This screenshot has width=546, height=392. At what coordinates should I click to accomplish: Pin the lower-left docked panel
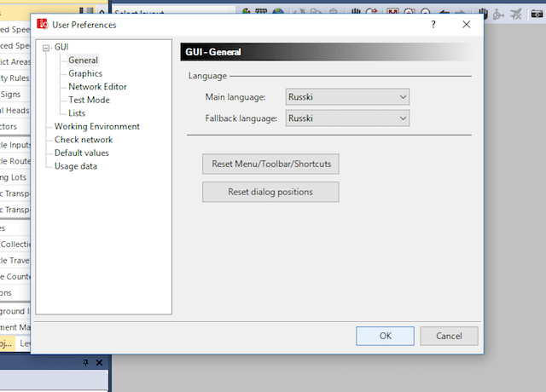coord(85,362)
